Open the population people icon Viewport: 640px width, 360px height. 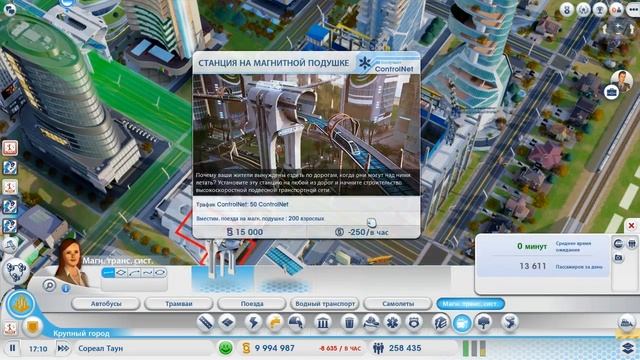[x=378, y=348]
